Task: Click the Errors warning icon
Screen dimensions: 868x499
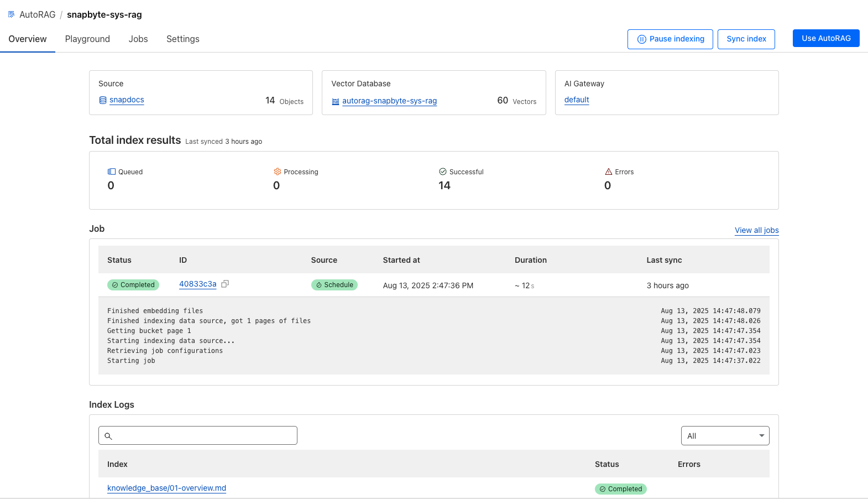Action: click(x=609, y=171)
